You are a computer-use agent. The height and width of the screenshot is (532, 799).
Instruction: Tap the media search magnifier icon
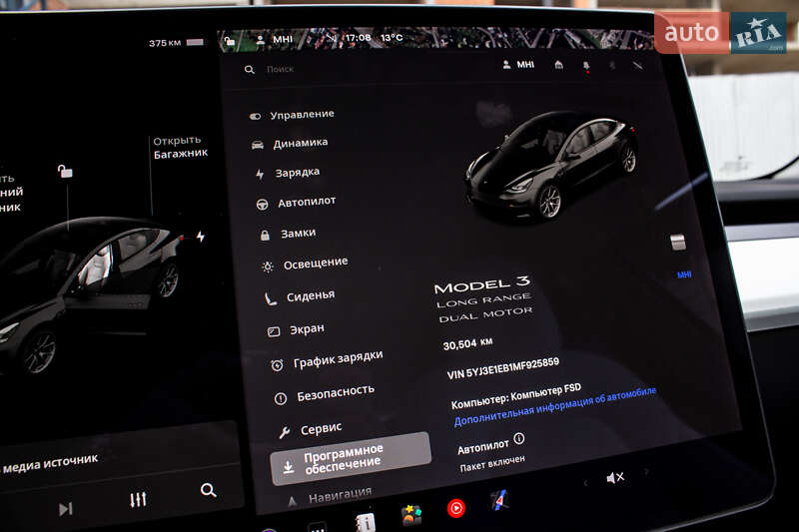point(208,490)
